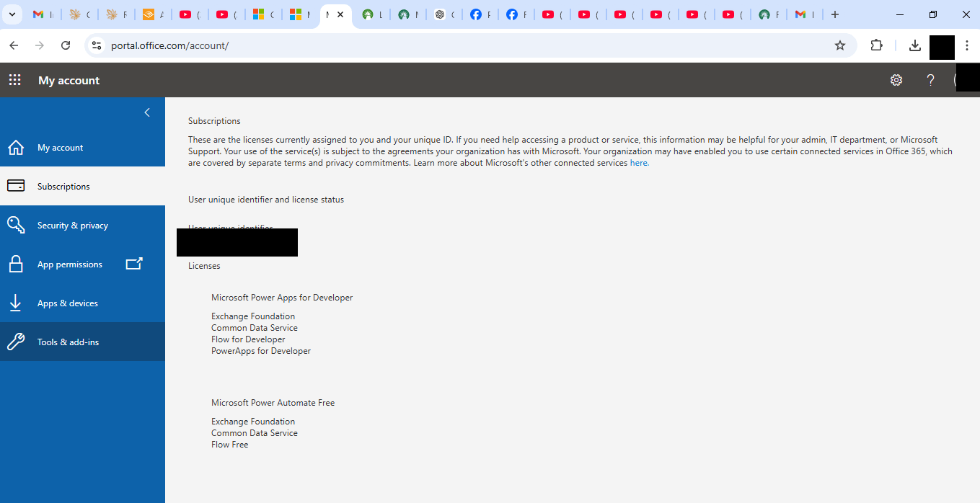
Task: Click 'PowerApps for Developer' license entry
Action: click(x=261, y=351)
